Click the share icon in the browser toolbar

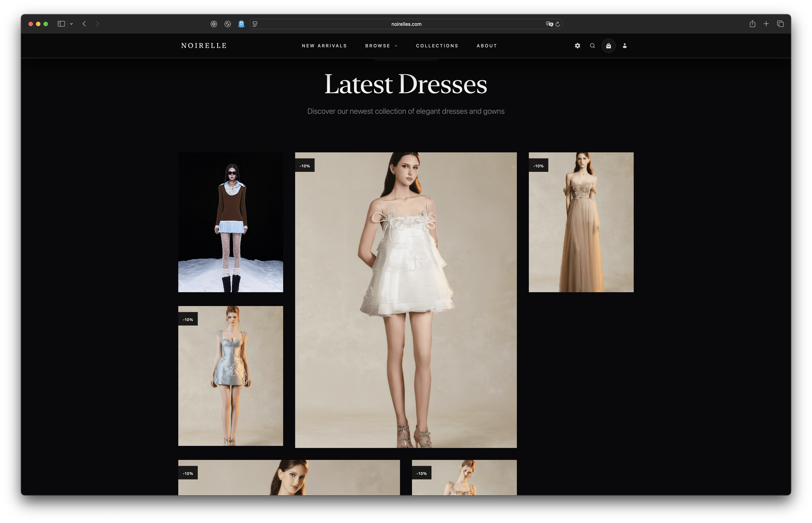752,24
